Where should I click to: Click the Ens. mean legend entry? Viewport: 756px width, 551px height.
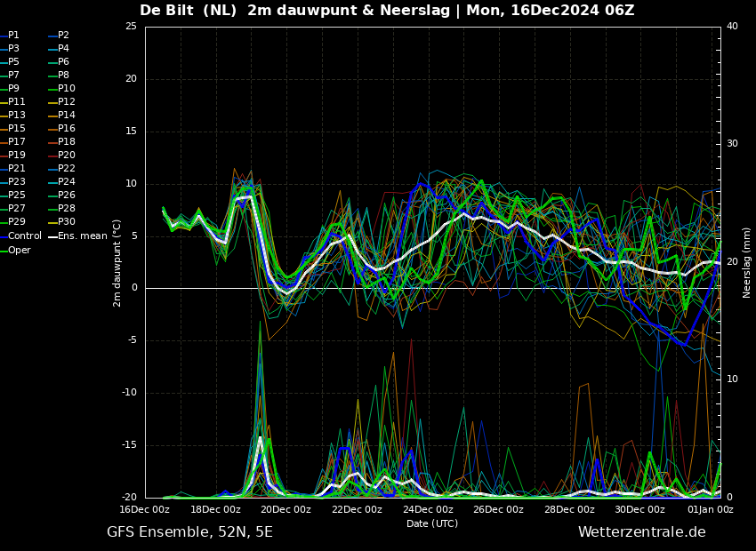tap(83, 236)
